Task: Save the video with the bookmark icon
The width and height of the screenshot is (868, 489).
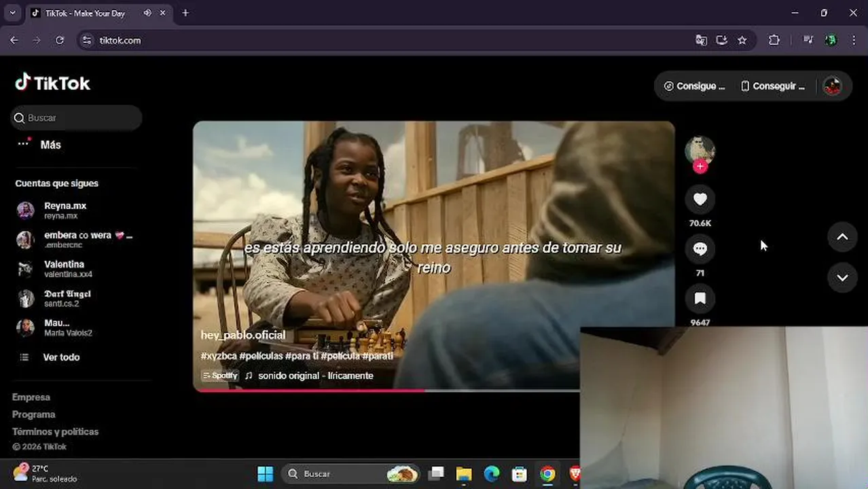Action: click(x=700, y=298)
